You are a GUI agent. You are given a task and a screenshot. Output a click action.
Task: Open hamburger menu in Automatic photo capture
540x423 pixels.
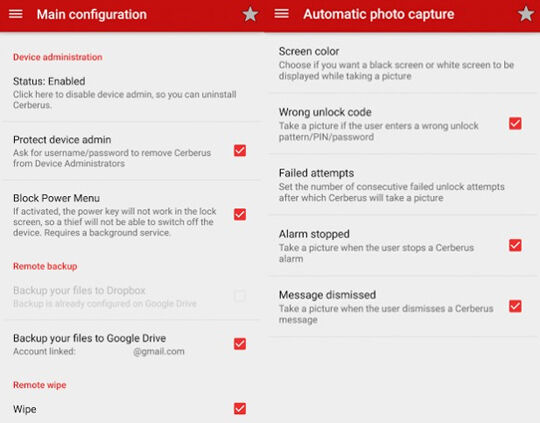tap(281, 14)
